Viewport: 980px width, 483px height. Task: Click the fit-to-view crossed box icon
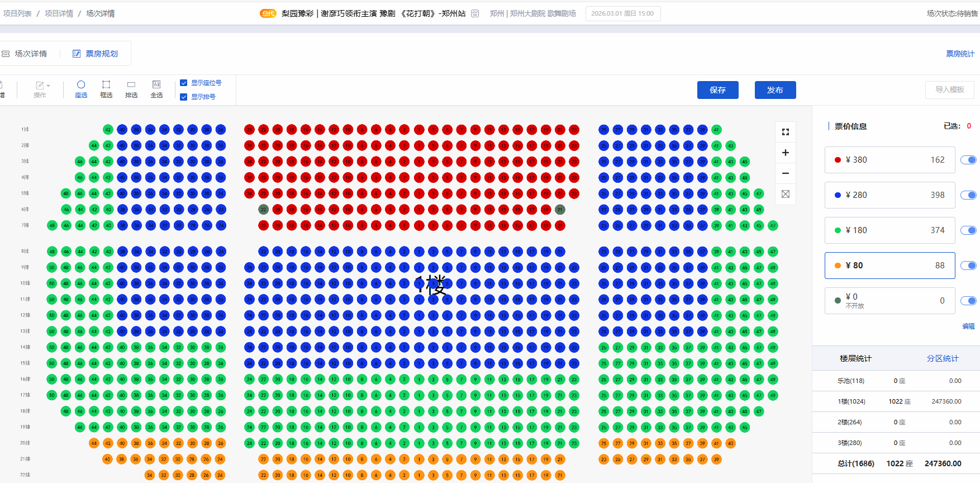coord(785,194)
